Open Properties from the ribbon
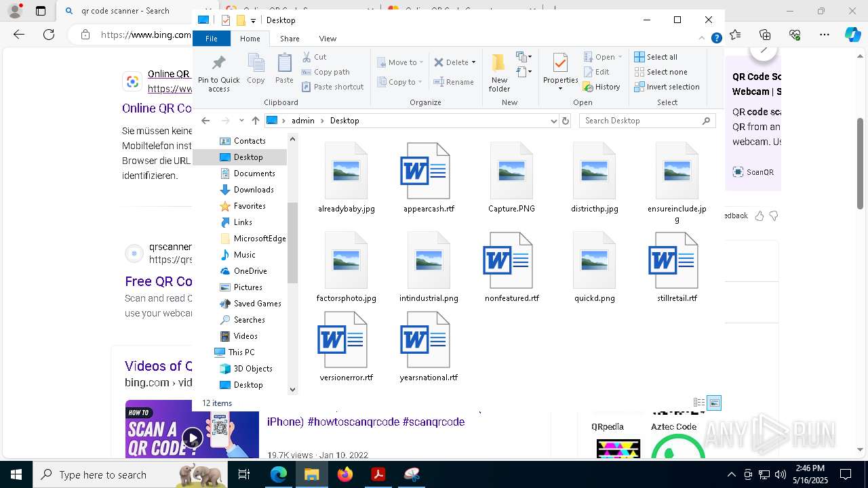 tap(560, 73)
